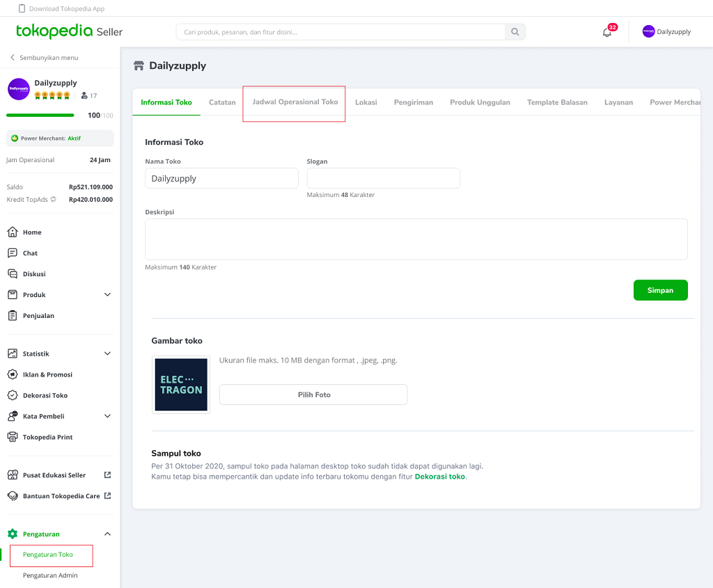
Task: Select the Produk Unggulan tab
Action: [480, 102]
